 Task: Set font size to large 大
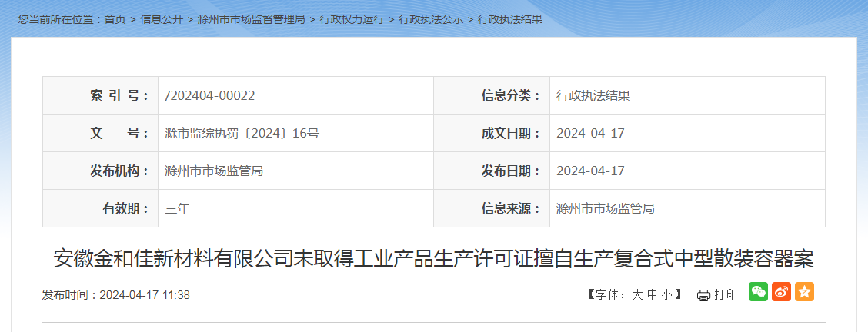pyautogui.click(x=637, y=295)
